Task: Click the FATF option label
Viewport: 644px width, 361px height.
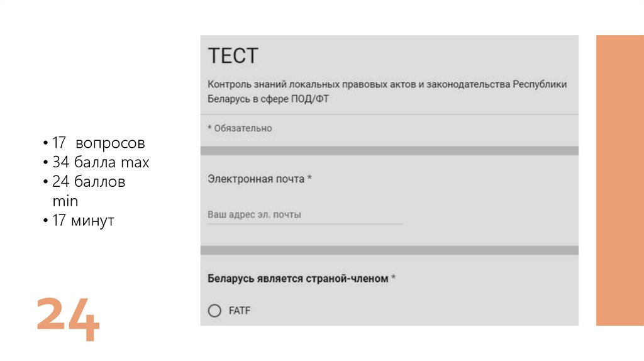Action: (x=240, y=311)
